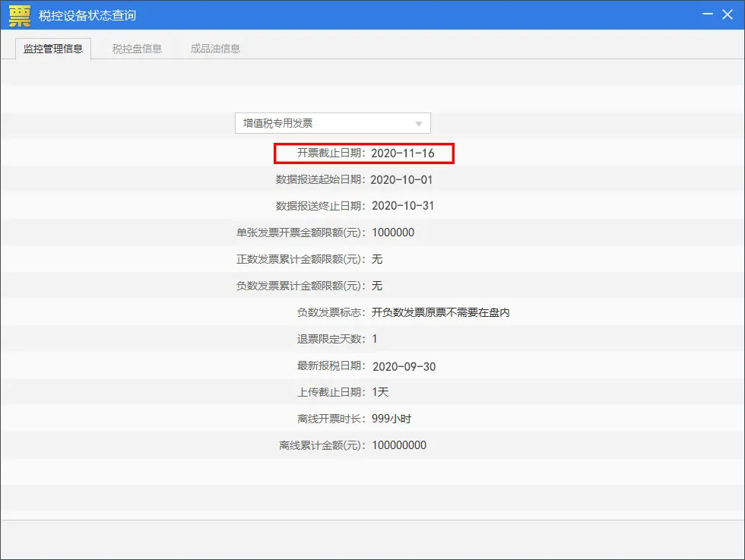The height and width of the screenshot is (560, 745).
Task: Click the 退票限定天数 label
Action: pos(331,339)
